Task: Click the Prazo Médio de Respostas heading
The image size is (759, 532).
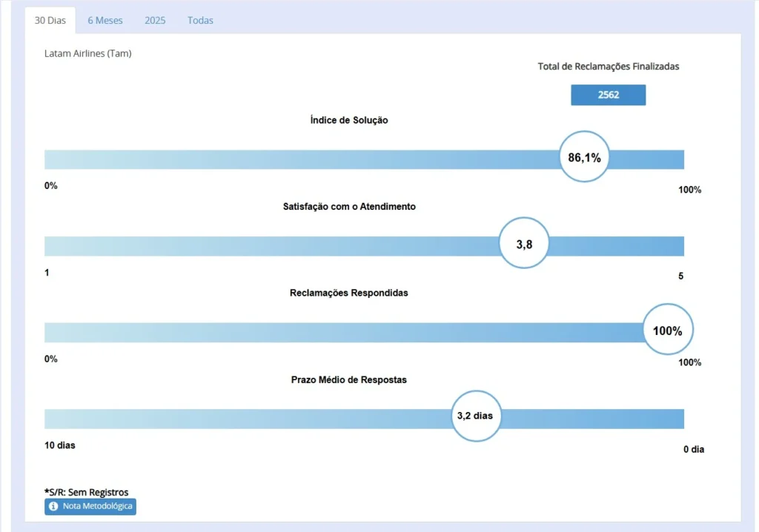Action: (x=348, y=379)
